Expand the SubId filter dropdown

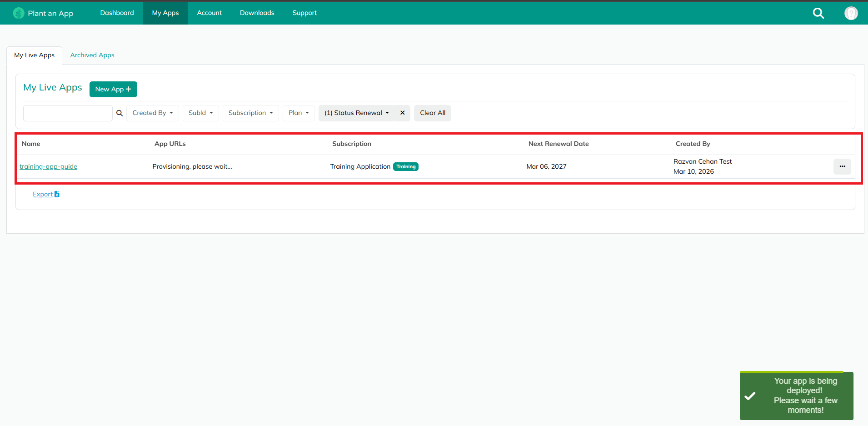[200, 113]
